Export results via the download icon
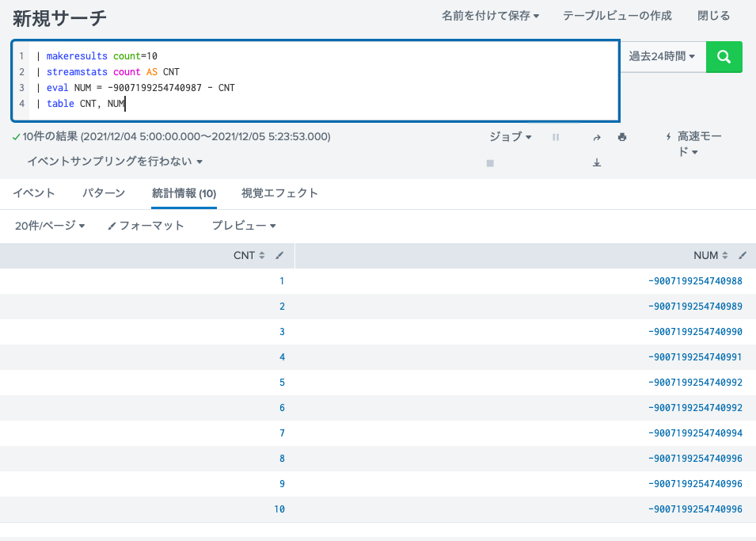Screen dimensions: 756x541 pyautogui.click(x=597, y=163)
